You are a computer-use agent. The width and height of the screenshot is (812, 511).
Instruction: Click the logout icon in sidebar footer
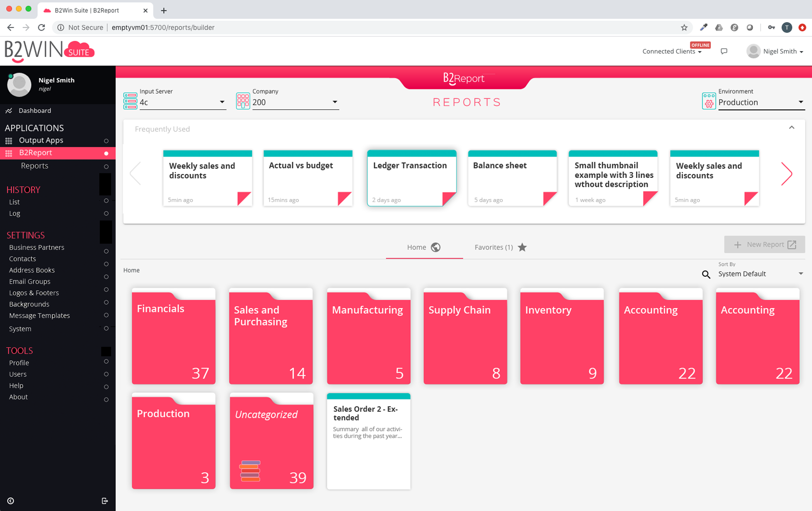105,501
